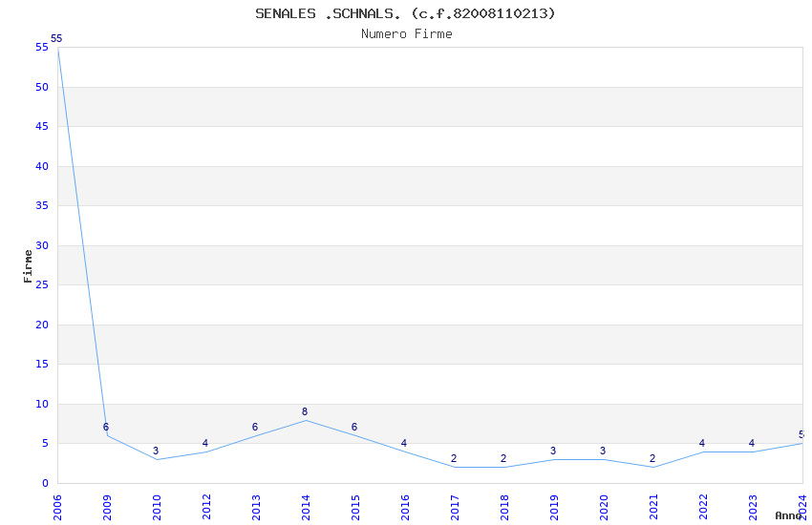The image size is (812, 525).
Task: Click the 55 data point for 2006
Action: 57,48
